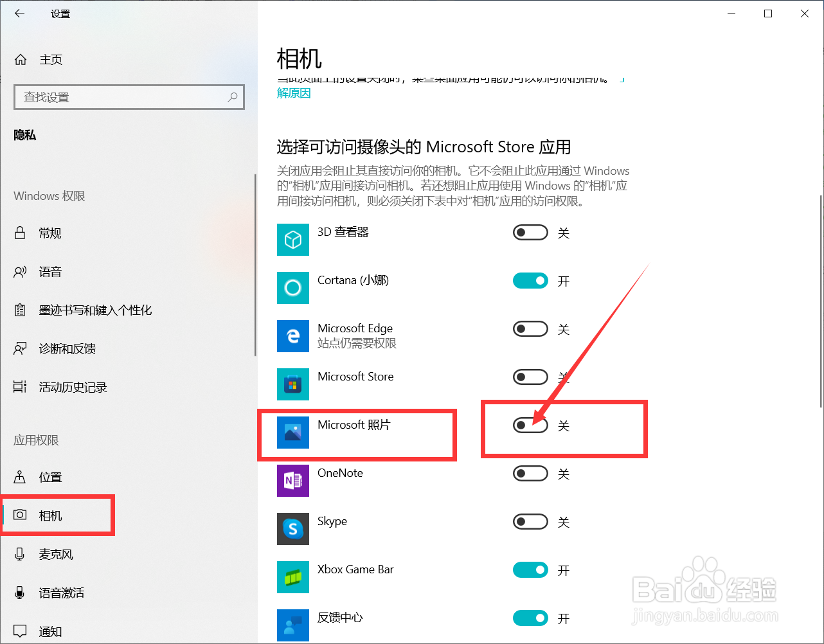
Task: Focus the 查找设置 search box
Action: point(129,97)
